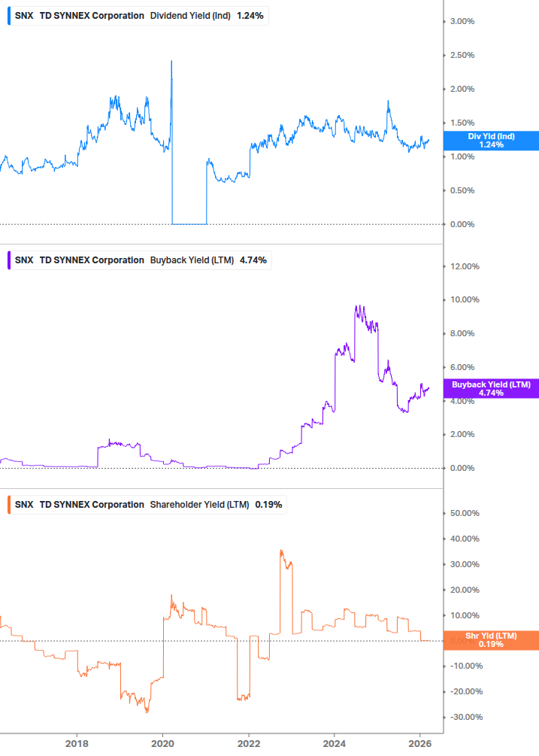The height and width of the screenshot is (756, 539).
Task: Click the -10.00% tick on the shareholder yield axis
Action: tap(466, 666)
